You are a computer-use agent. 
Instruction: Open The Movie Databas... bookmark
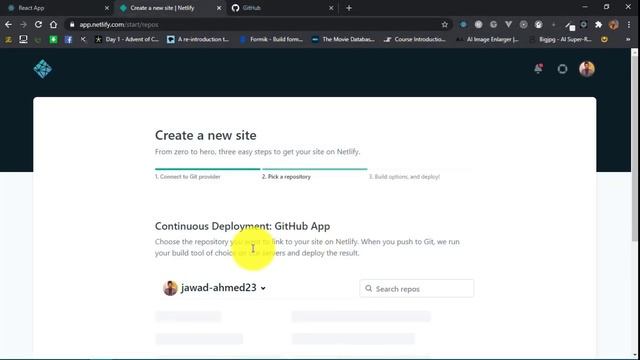pos(343,40)
